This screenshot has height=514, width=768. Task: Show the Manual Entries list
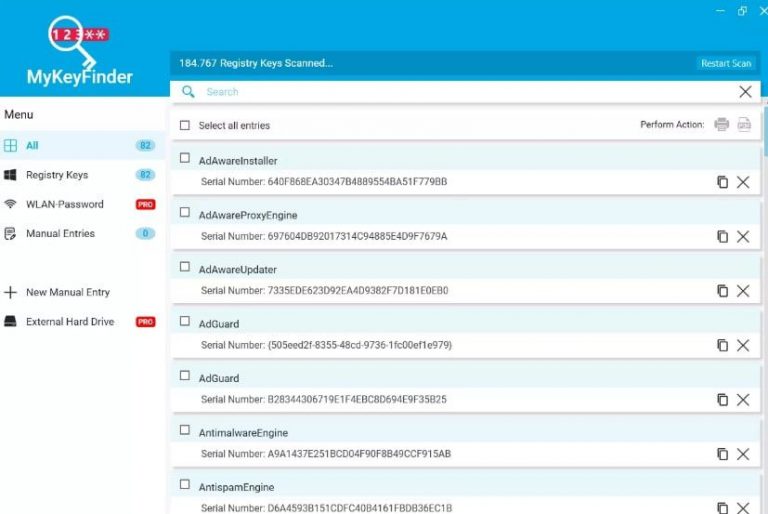[81, 234]
